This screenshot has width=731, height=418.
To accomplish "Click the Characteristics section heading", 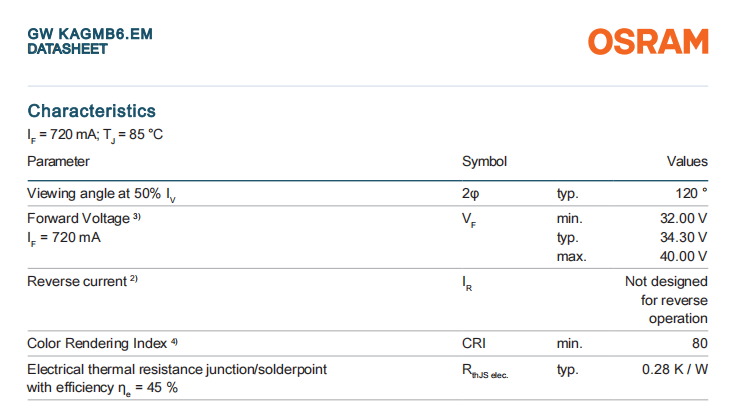I will pyautogui.click(x=91, y=110).
